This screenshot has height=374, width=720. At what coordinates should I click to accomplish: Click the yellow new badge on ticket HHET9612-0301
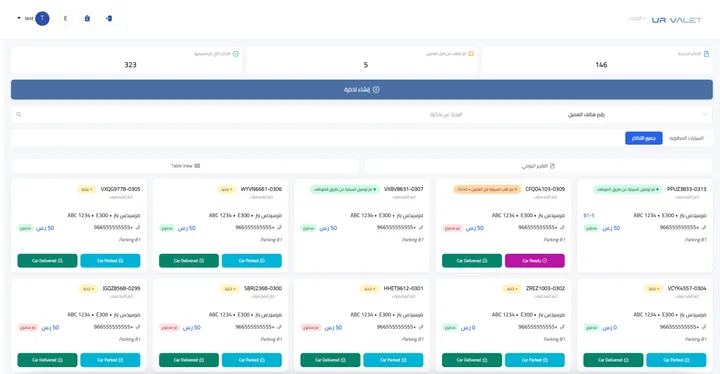tap(369, 289)
